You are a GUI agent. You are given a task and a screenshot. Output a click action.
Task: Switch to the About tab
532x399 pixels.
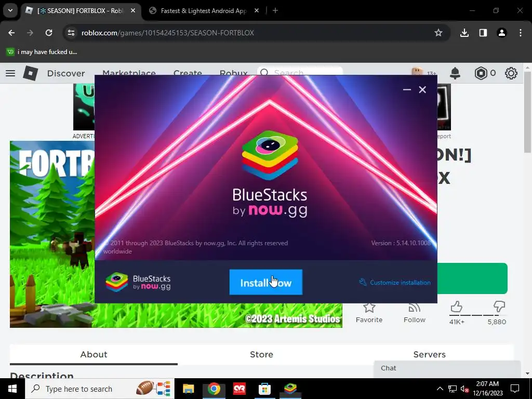94,354
